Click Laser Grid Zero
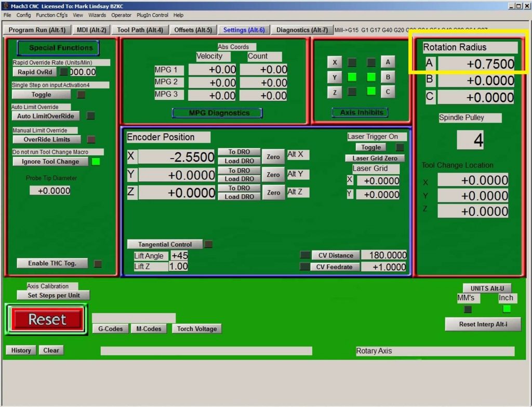532x407 pixels. click(x=376, y=158)
